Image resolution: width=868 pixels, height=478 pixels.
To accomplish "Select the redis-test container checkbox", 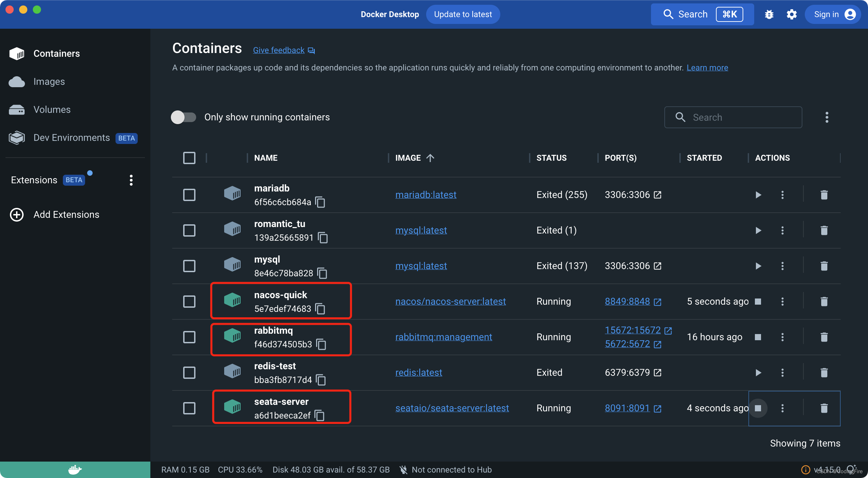I will point(189,373).
